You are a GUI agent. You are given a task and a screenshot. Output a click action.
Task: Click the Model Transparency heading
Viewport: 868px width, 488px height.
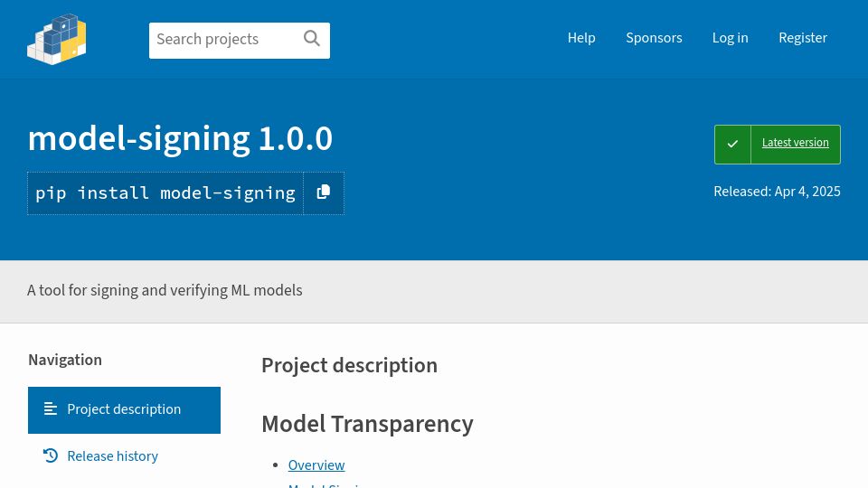pyautogui.click(x=367, y=424)
